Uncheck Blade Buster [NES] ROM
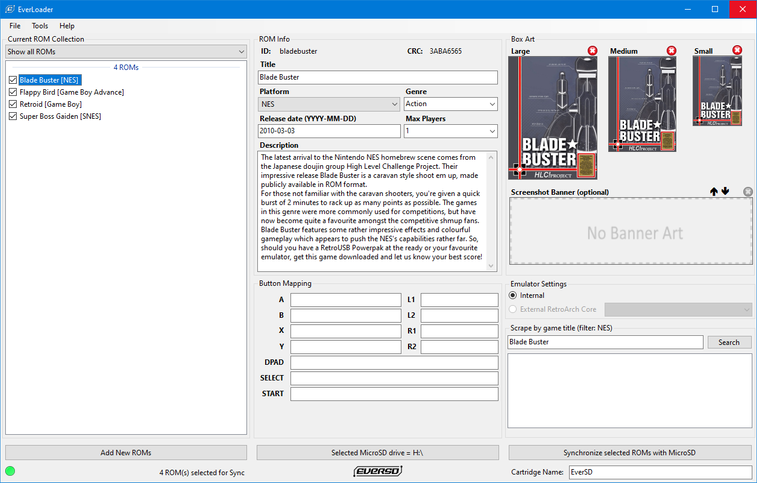The image size is (757, 483). tap(13, 80)
